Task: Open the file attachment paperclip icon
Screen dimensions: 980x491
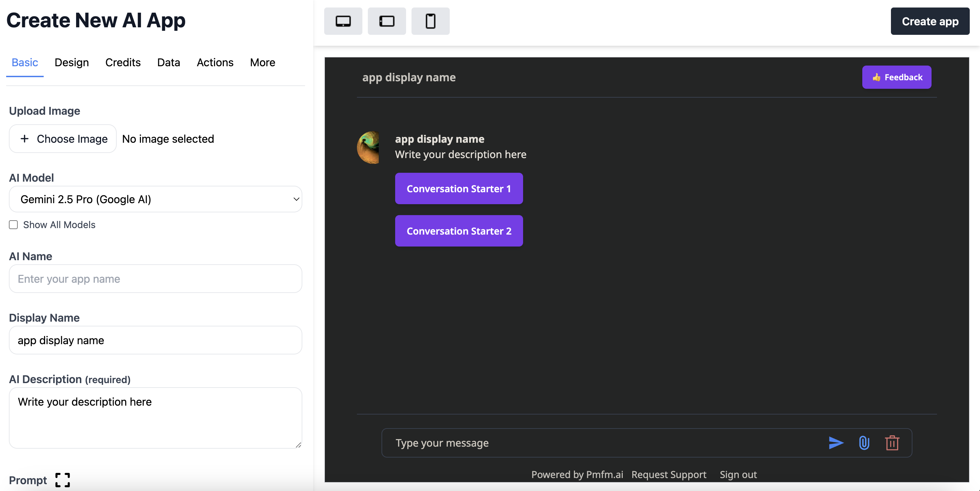Action: 864,443
